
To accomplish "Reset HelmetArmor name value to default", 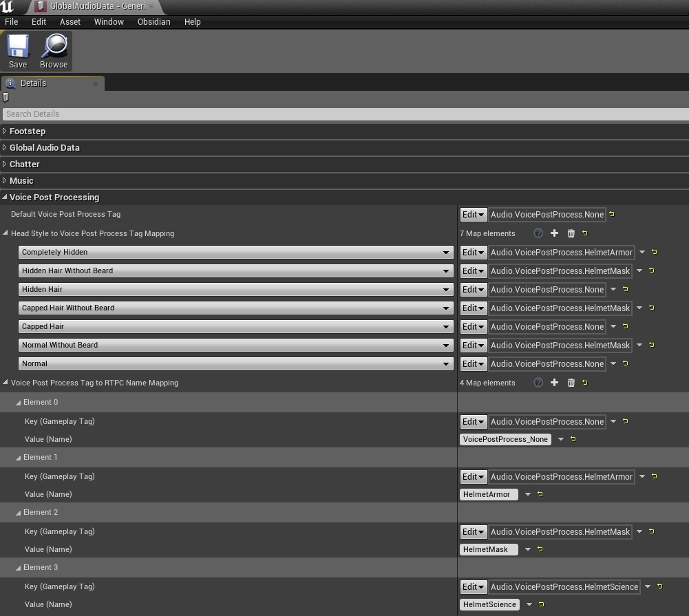I will pyautogui.click(x=540, y=494).
